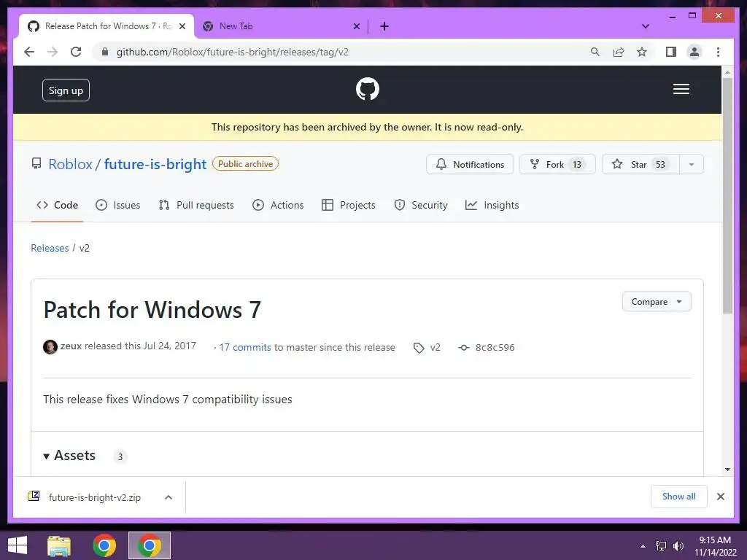747x560 pixels.
Task: Open download item options chevron
Action: (x=169, y=497)
